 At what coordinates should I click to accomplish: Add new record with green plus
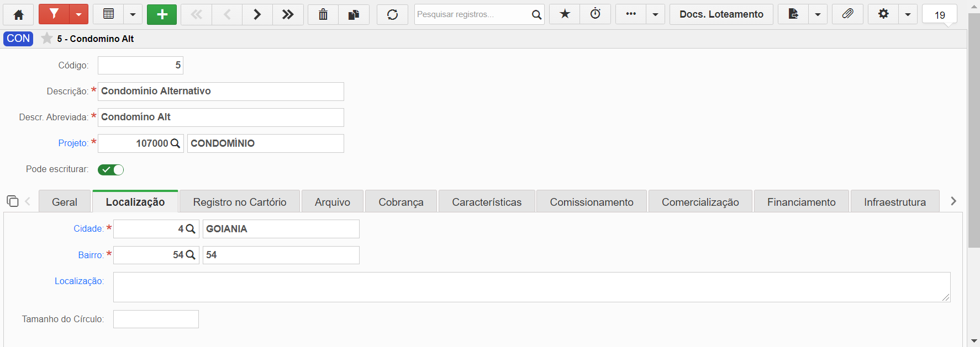(x=162, y=14)
